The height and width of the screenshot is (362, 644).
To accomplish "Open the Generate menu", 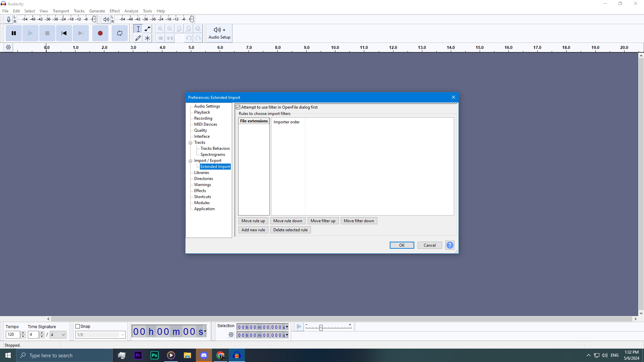I will (x=97, y=11).
